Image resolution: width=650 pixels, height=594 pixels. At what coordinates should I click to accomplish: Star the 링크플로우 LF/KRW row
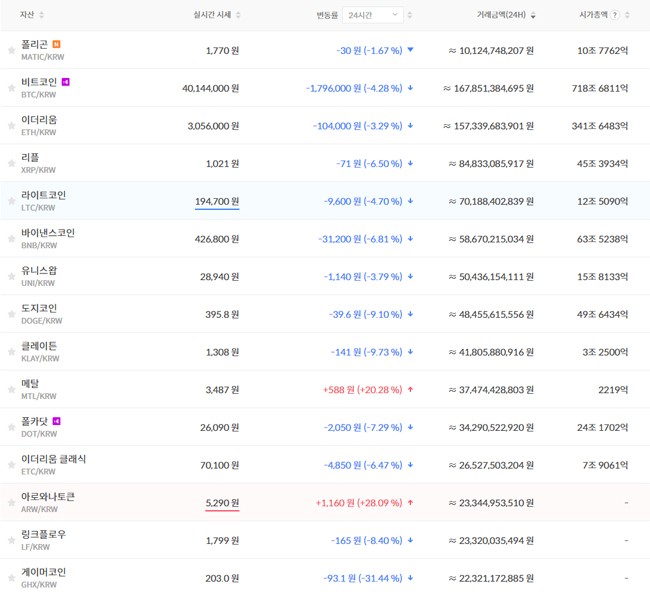click(12, 541)
